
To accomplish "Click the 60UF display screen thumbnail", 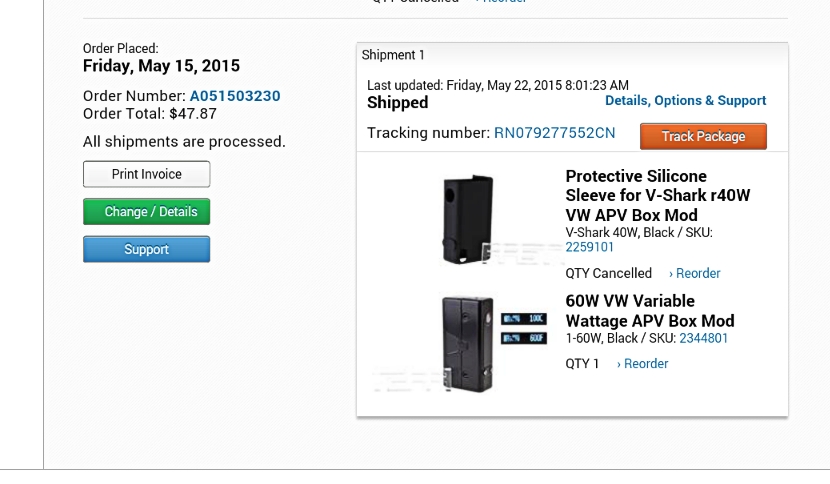I will coord(524,338).
